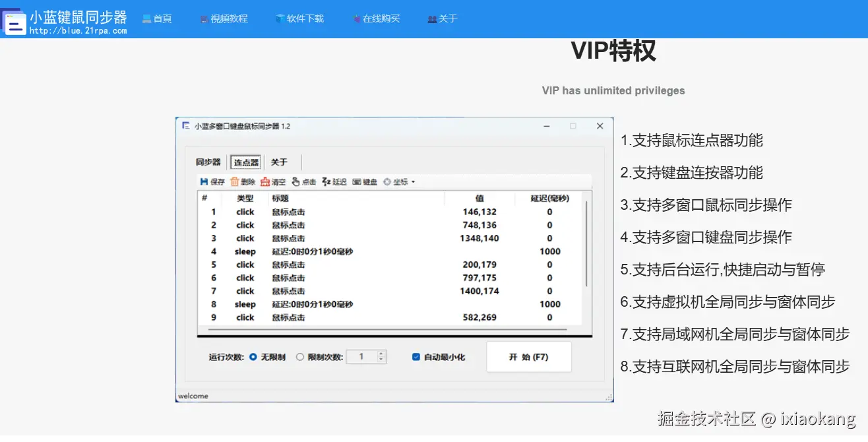Click feature 8.支持互联网机全局同步与窗体同步
Viewport: 868px width, 442px height.
735,366
